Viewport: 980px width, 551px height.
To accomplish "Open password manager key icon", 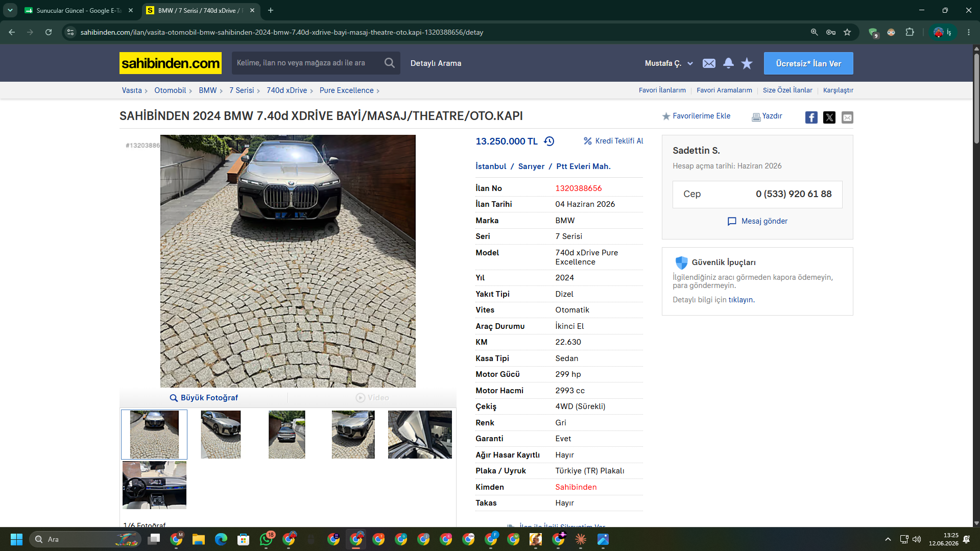I will click(831, 32).
